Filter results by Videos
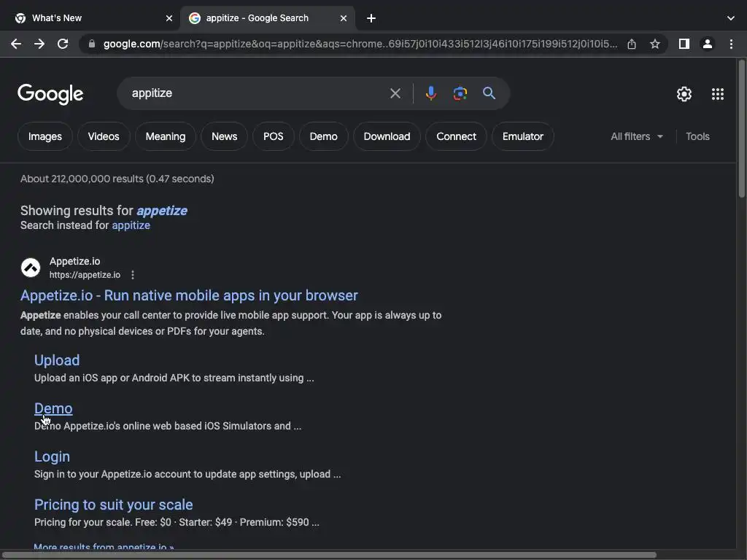Viewport: 747px width, 560px height. point(104,136)
